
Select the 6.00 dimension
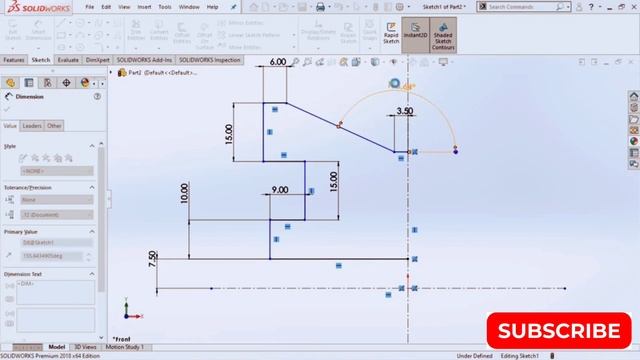tap(278, 62)
